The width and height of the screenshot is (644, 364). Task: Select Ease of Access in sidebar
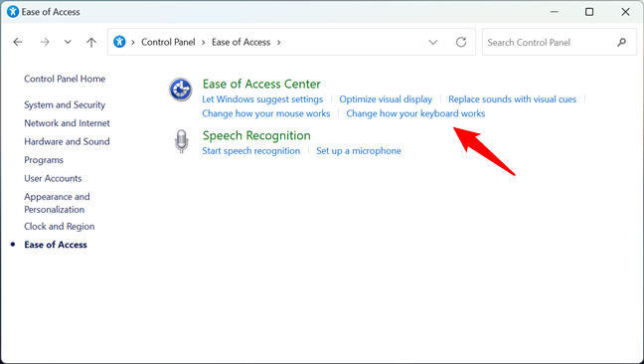pyautogui.click(x=56, y=245)
